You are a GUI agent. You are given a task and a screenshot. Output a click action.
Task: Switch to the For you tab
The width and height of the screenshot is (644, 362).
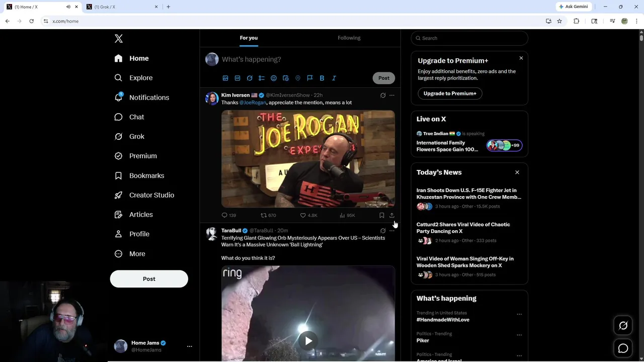click(x=249, y=38)
